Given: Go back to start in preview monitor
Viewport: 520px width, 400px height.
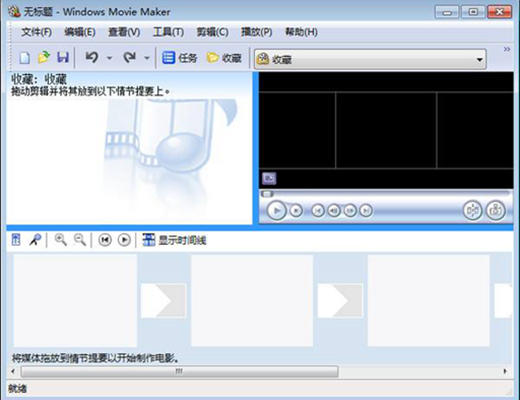Looking at the screenshot, I should [318, 211].
